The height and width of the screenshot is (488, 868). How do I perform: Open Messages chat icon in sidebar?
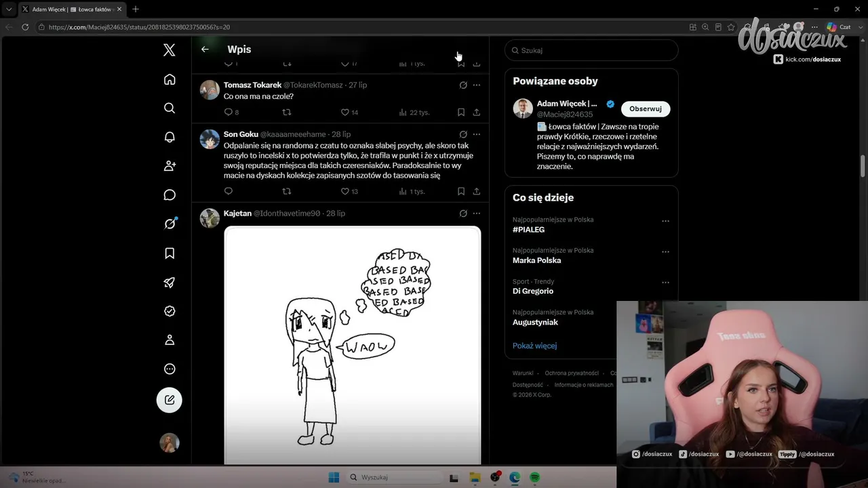(170, 195)
